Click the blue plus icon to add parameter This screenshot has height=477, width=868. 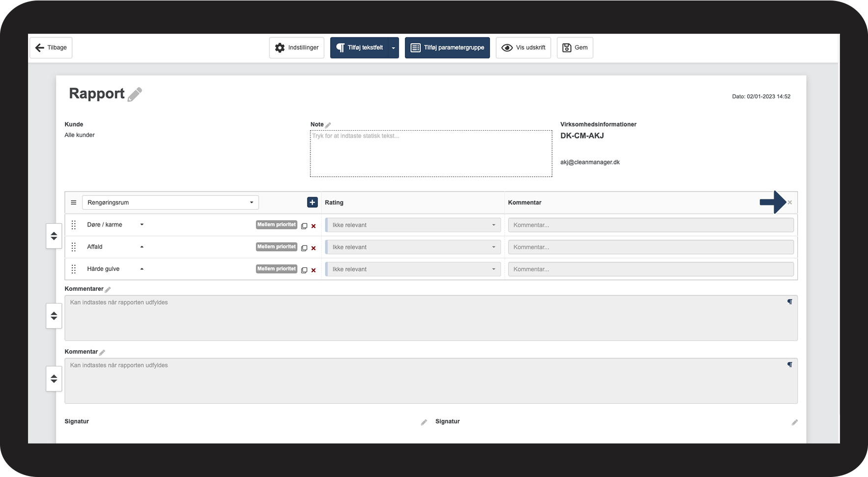point(312,202)
